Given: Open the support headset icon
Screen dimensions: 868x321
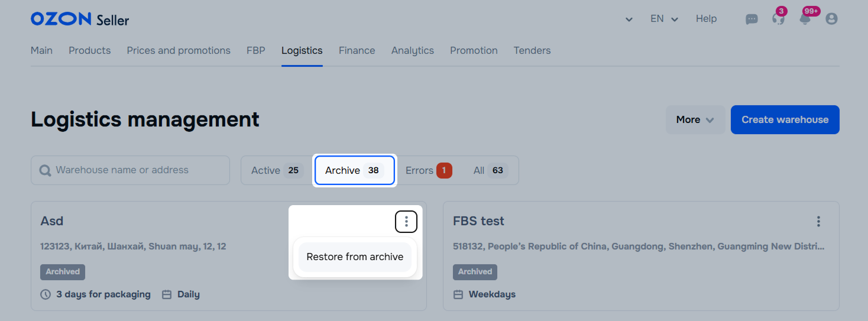Looking at the screenshot, I should tap(778, 19).
